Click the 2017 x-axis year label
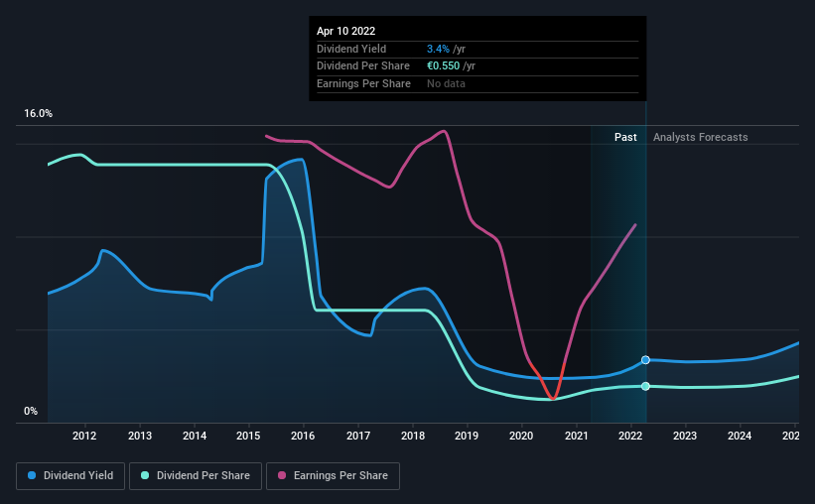This screenshot has height=504, width=815. pos(358,436)
